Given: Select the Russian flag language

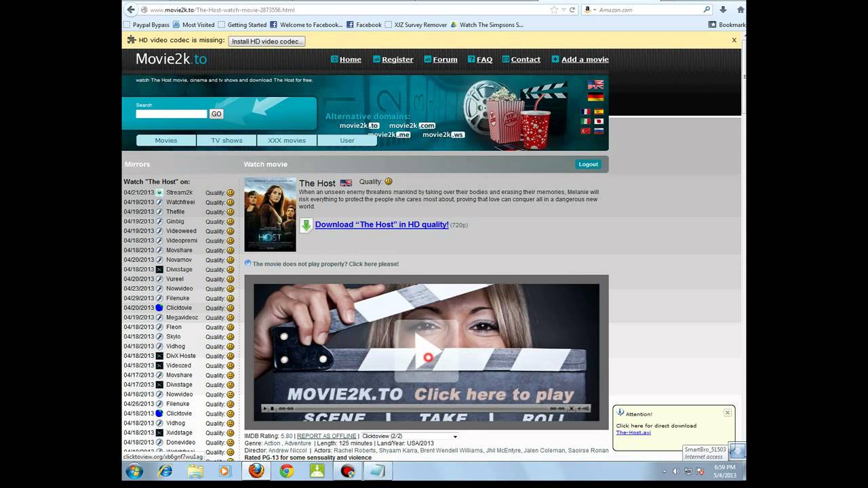Looking at the screenshot, I should coord(599,131).
